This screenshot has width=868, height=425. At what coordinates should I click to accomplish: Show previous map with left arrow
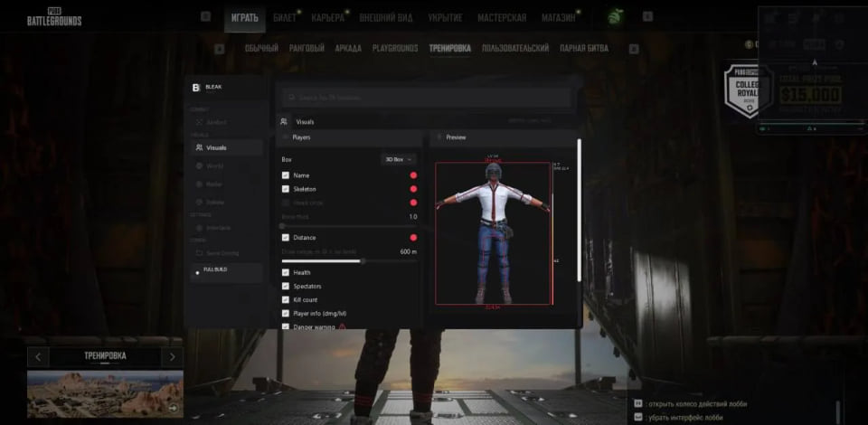(x=38, y=357)
